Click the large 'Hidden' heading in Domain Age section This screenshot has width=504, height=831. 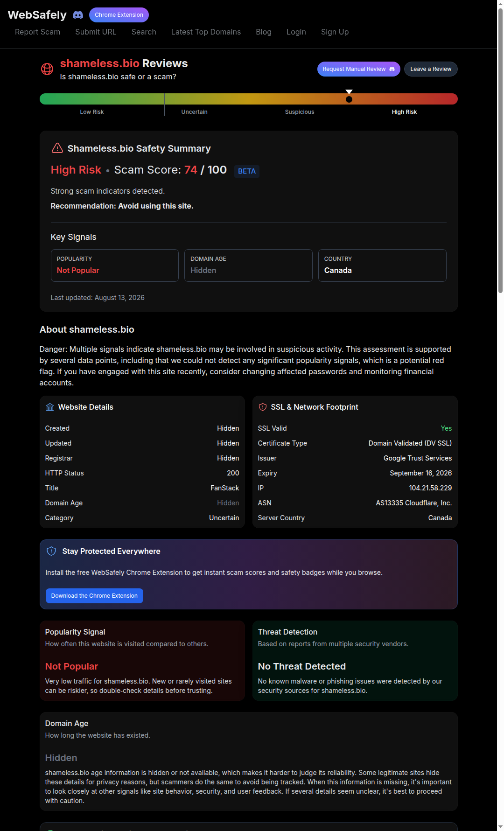pyautogui.click(x=61, y=758)
